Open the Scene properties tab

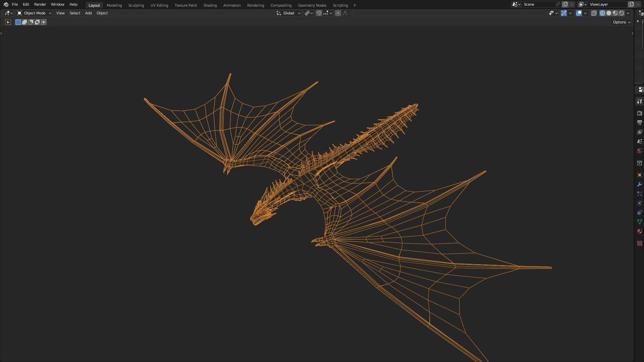coord(639,141)
